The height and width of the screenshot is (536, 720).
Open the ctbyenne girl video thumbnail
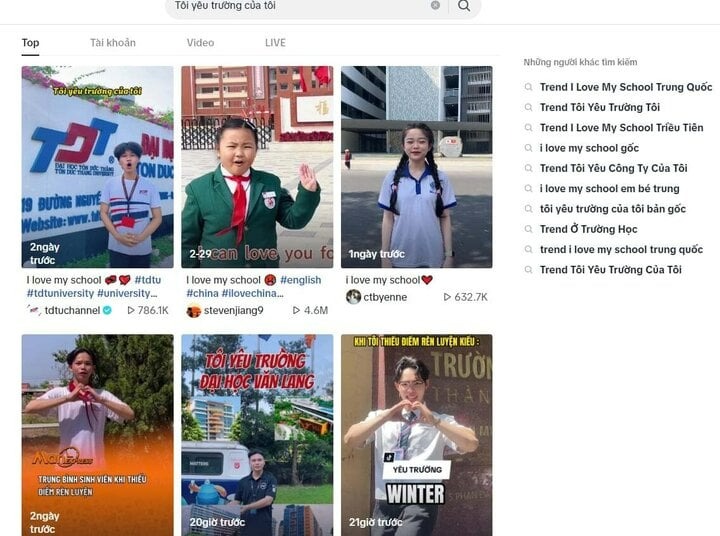pos(416,167)
